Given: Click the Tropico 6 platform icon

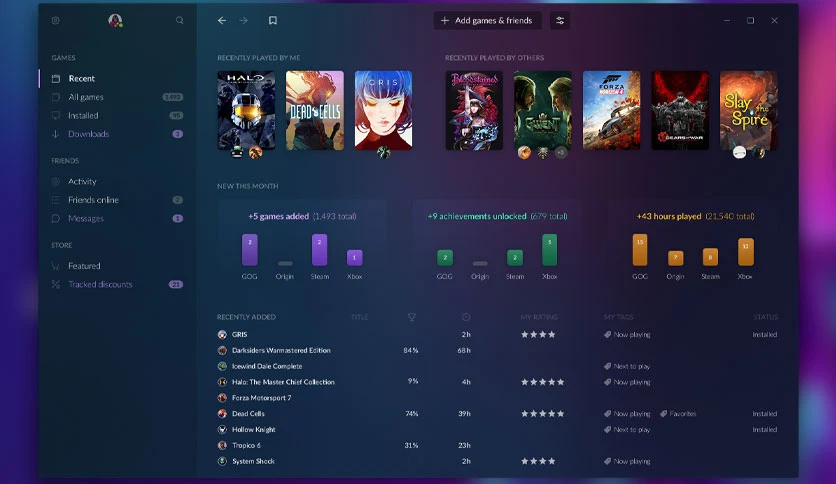Looking at the screenshot, I should click(222, 445).
